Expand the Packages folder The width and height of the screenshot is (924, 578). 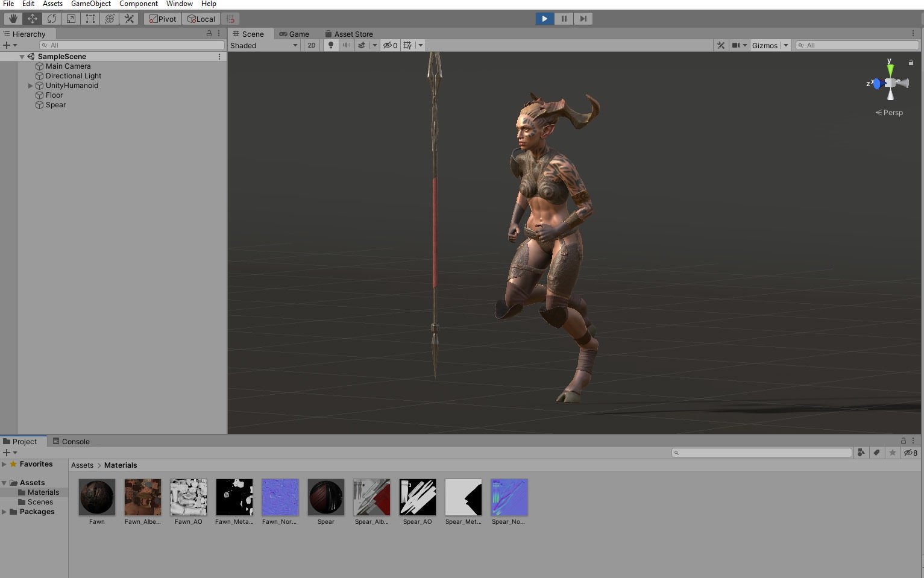[x=4, y=512]
